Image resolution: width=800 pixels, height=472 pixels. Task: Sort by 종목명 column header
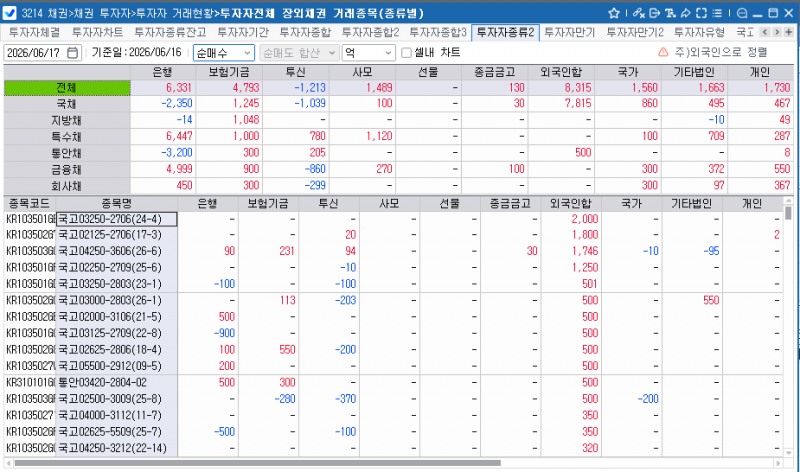116,204
